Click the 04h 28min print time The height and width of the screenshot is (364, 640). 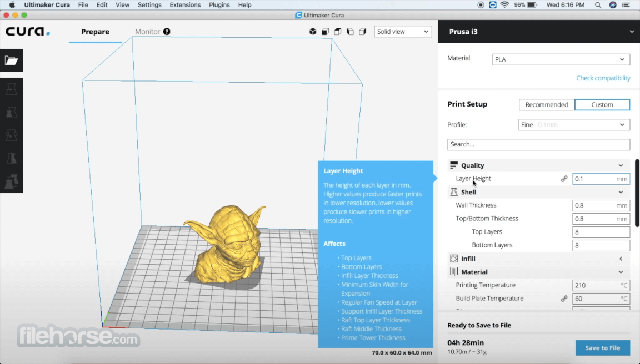pos(466,343)
